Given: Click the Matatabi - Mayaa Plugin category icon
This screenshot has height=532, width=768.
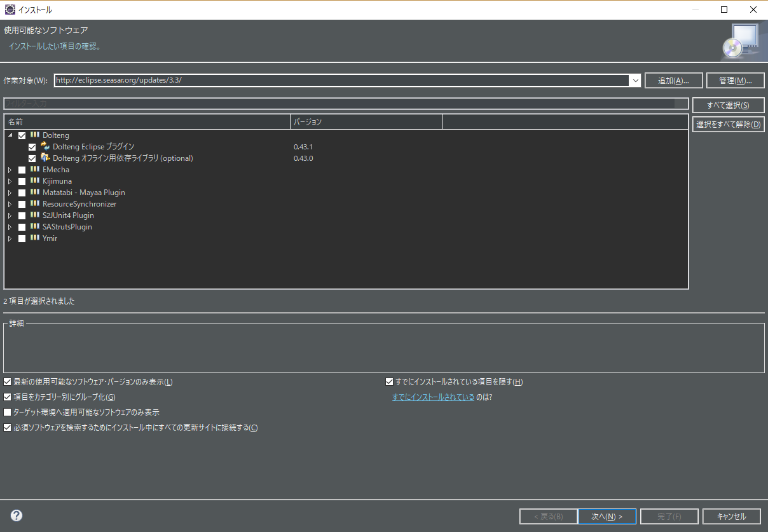Looking at the screenshot, I should coord(34,192).
